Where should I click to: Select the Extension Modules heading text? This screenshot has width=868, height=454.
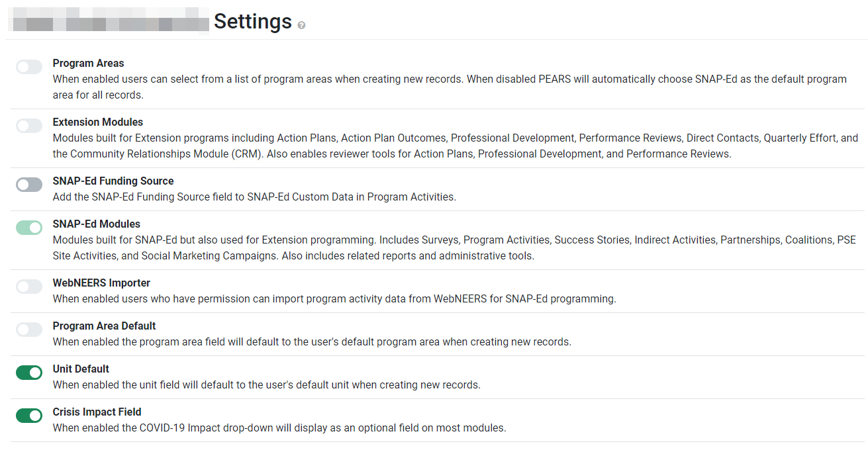click(97, 122)
